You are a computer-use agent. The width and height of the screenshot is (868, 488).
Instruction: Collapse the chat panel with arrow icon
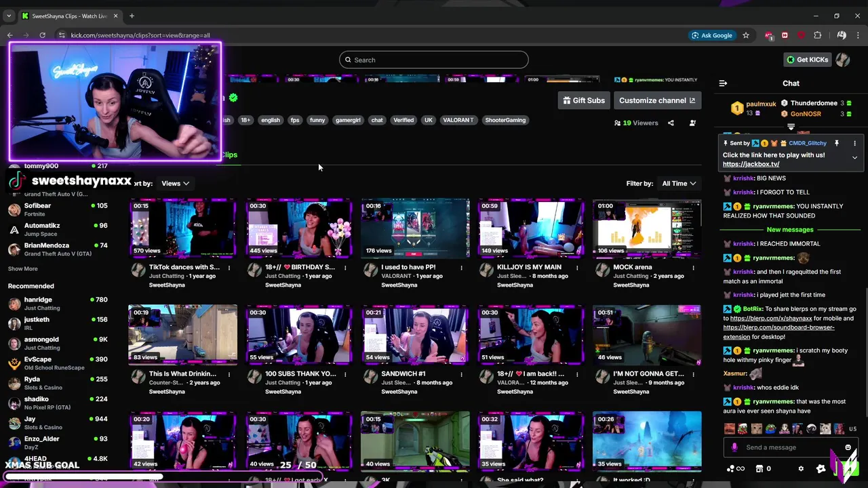[x=723, y=83]
